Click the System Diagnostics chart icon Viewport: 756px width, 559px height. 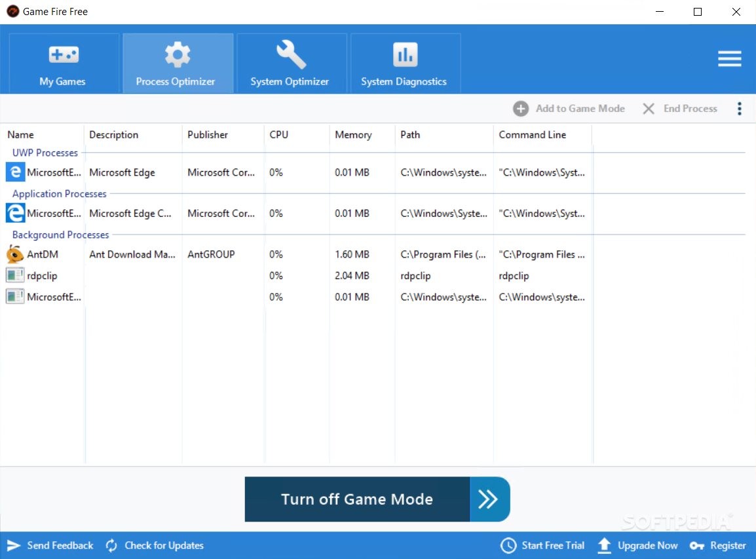click(x=405, y=54)
